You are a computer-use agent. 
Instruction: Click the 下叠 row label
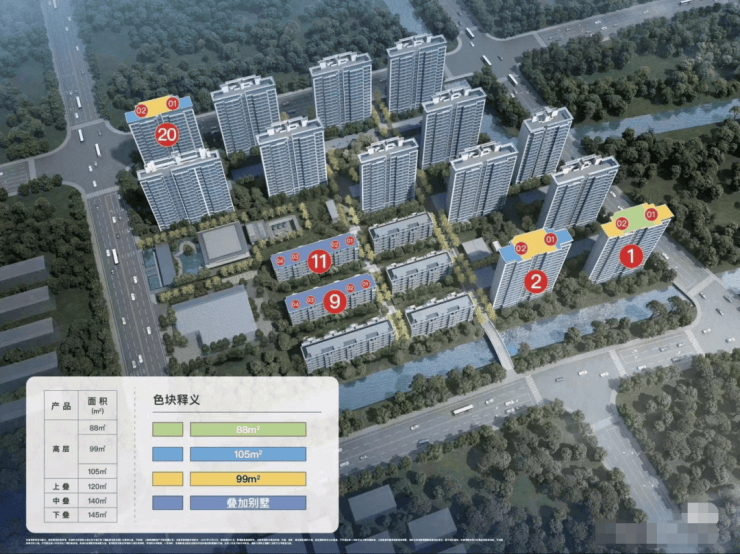pos(61,515)
